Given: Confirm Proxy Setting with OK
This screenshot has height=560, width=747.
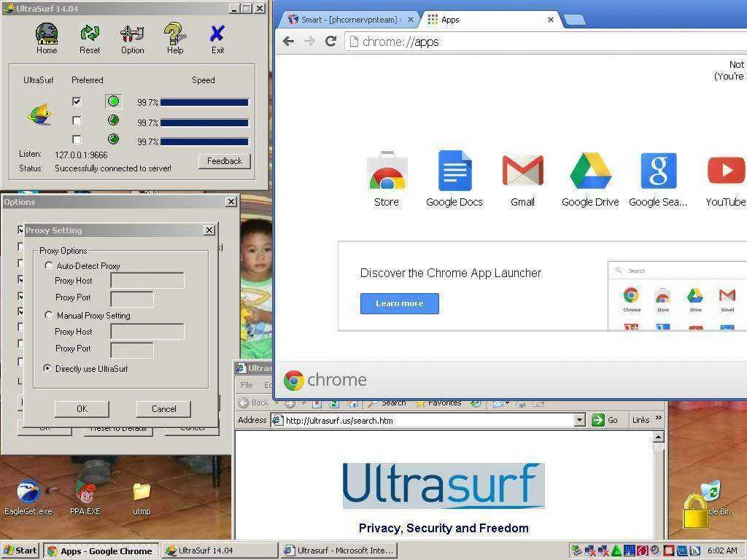Looking at the screenshot, I should (x=82, y=408).
